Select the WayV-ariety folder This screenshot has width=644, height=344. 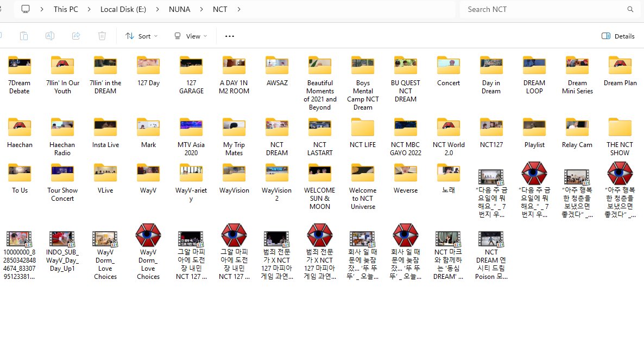pos(191,183)
